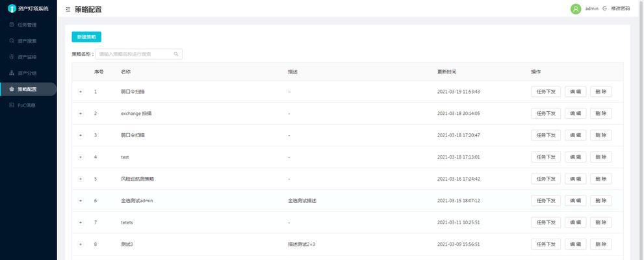Click the 更新时间 column header
This screenshot has height=260, width=644.
coord(446,72)
